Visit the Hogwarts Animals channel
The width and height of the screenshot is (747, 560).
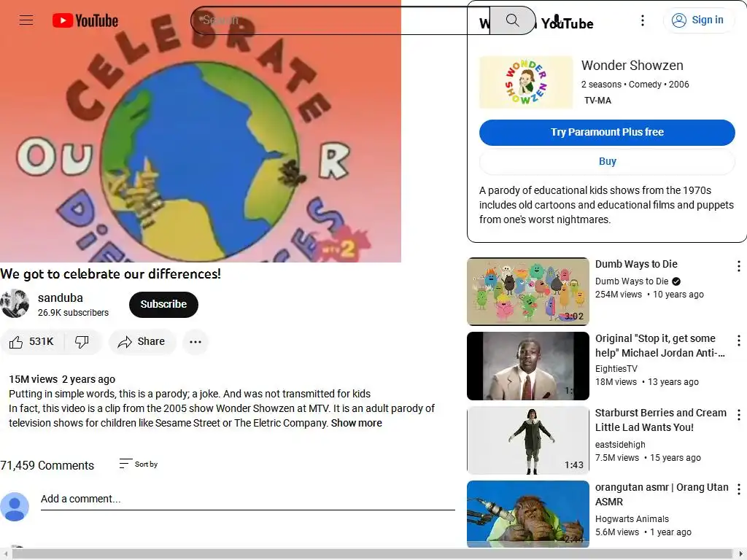[x=632, y=519]
